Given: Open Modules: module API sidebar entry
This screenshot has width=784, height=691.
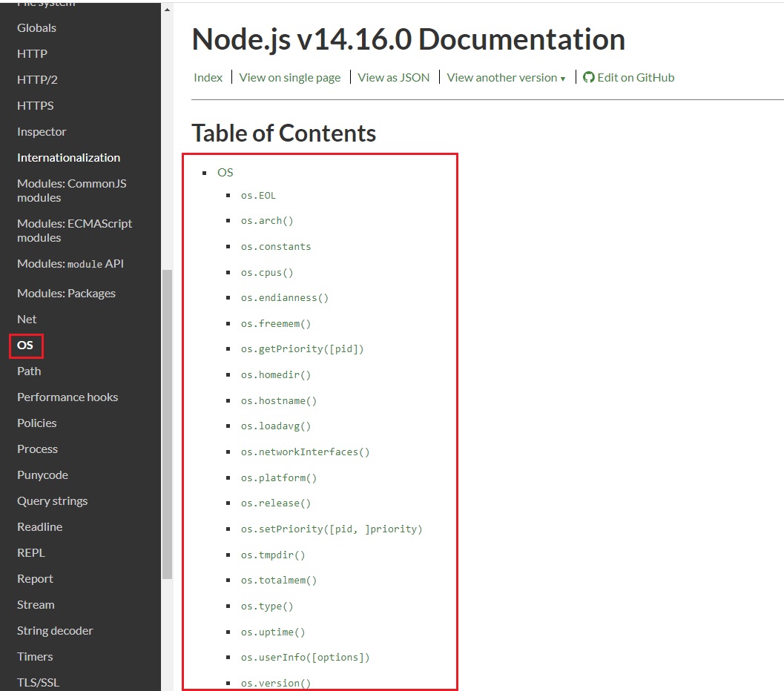Looking at the screenshot, I should (70, 264).
